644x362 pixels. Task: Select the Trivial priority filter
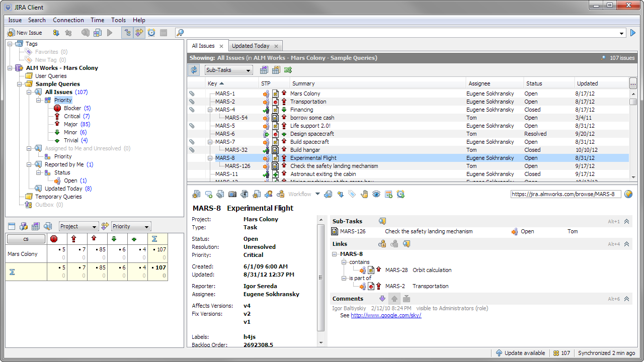[x=71, y=140]
